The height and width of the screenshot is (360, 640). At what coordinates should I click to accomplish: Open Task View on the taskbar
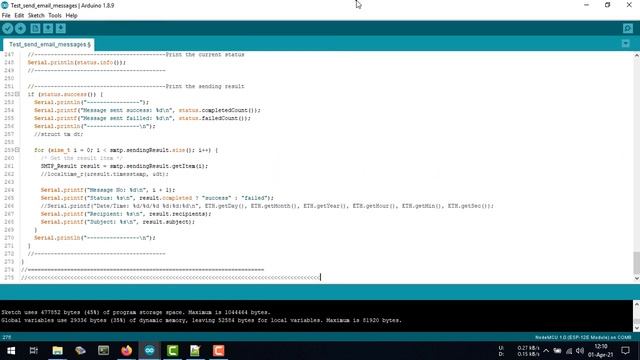(34, 351)
